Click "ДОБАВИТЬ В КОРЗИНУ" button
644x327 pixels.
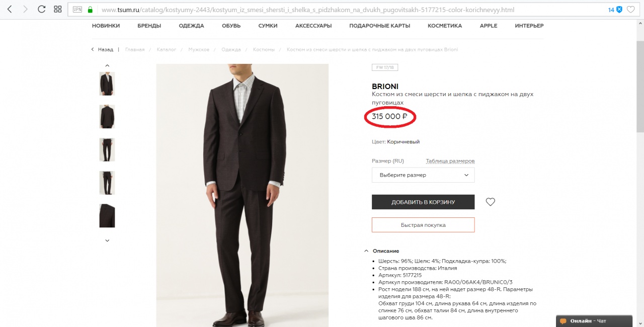point(423,202)
